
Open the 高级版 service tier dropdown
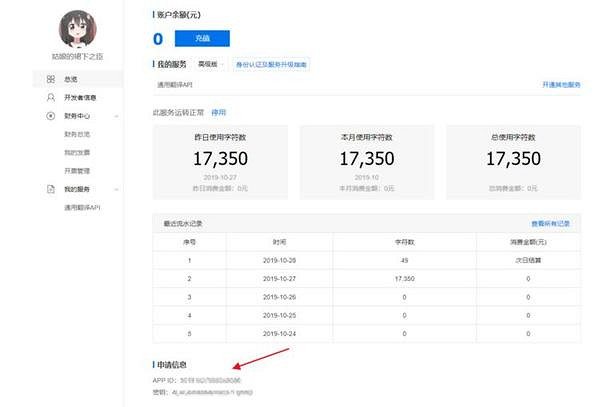pyautogui.click(x=211, y=64)
